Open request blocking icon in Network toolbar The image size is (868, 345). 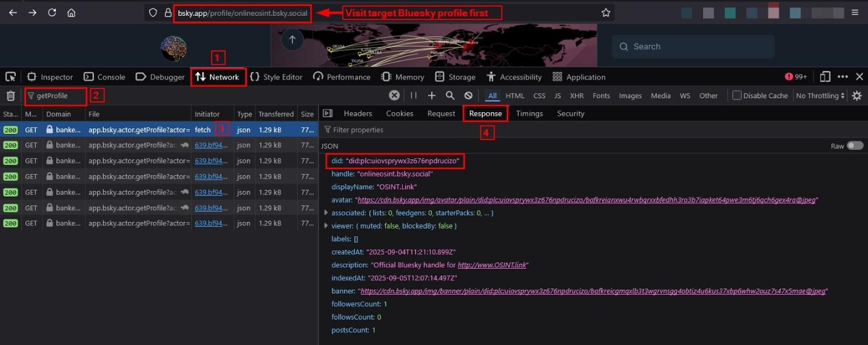coord(468,96)
